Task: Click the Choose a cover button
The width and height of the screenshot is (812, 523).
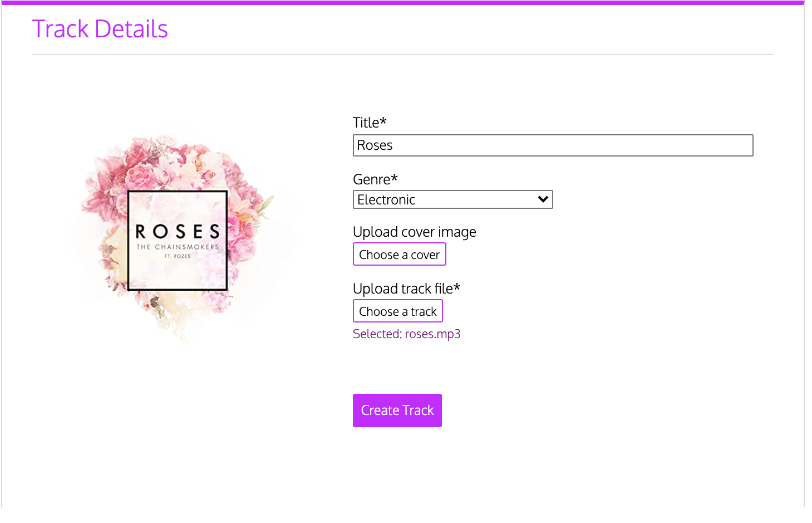Action: 399,255
